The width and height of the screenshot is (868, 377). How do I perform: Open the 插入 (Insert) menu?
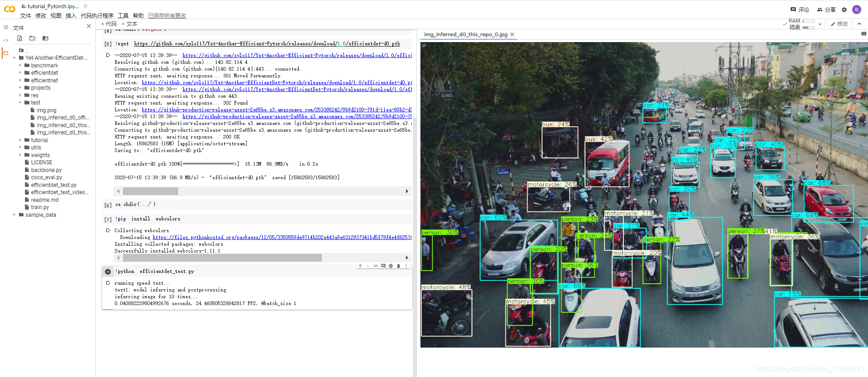click(x=71, y=16)
